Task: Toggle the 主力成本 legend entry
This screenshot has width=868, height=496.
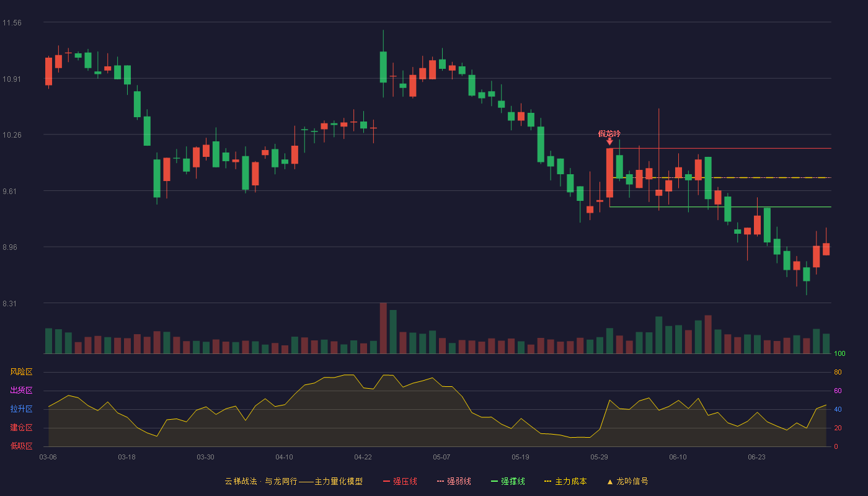Action: [565, 481]
